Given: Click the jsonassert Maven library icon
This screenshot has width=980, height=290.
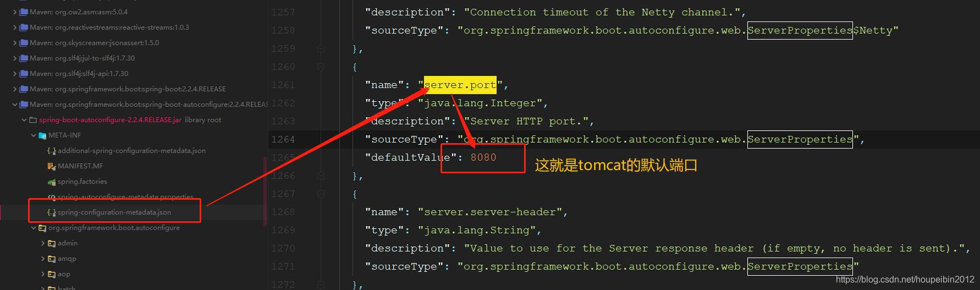Looking at the screenshot, I should click(24, 42).
